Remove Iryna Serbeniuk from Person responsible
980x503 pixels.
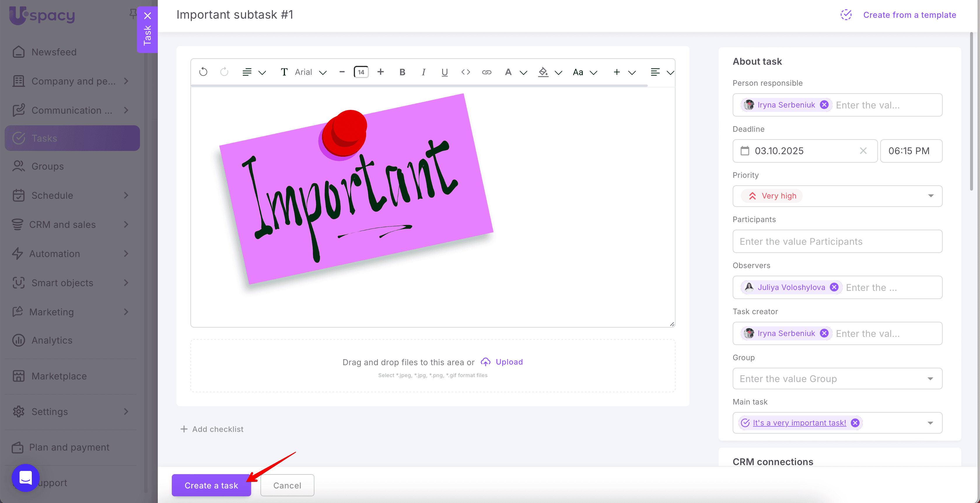(825, 105)
